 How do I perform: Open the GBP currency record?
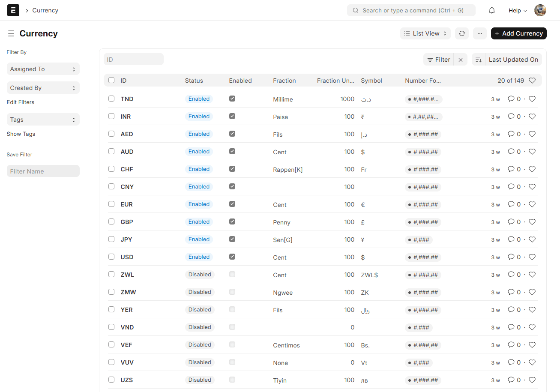tap(127, 222)
